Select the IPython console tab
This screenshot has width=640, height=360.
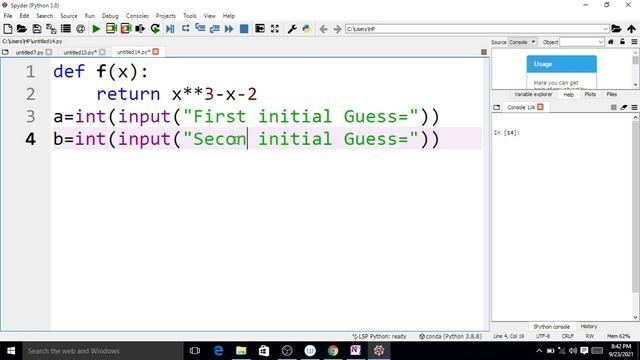(551, 327)
